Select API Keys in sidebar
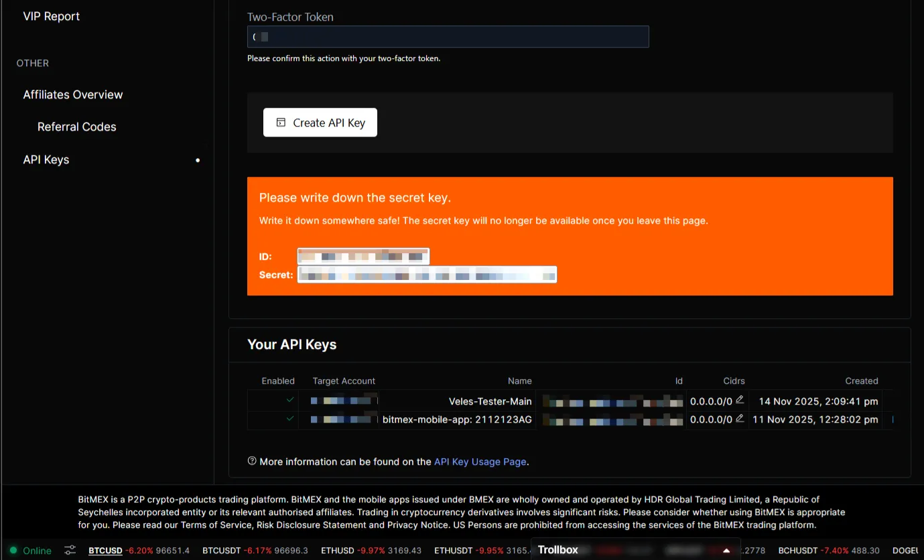 (46, 159)
